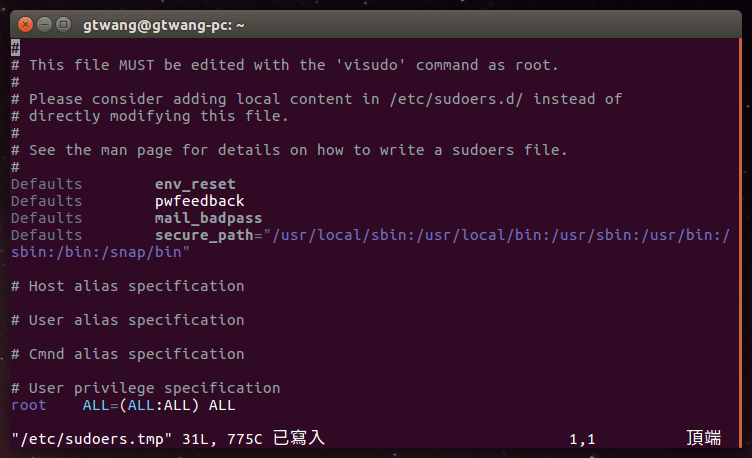Click the gtwang@gtwang-pc title bar text

point(164,22)
